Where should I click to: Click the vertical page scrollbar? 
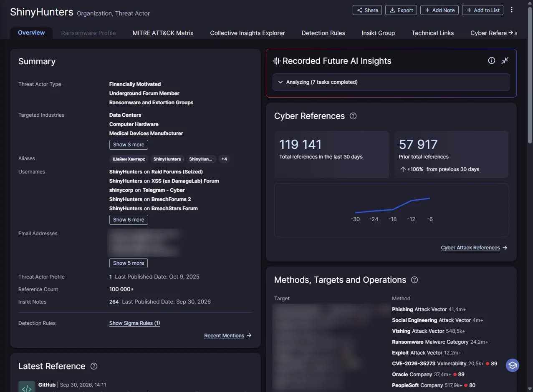pos(530,75)
